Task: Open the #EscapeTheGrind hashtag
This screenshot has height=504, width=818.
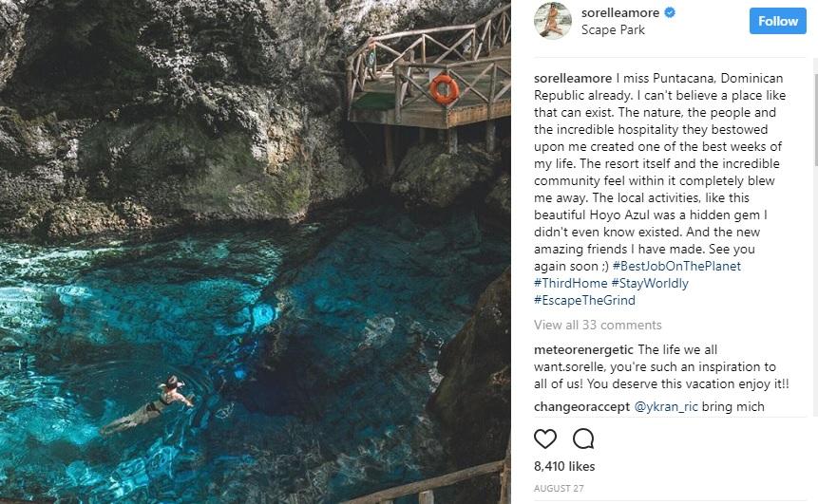Action: (x=584, y=300)
